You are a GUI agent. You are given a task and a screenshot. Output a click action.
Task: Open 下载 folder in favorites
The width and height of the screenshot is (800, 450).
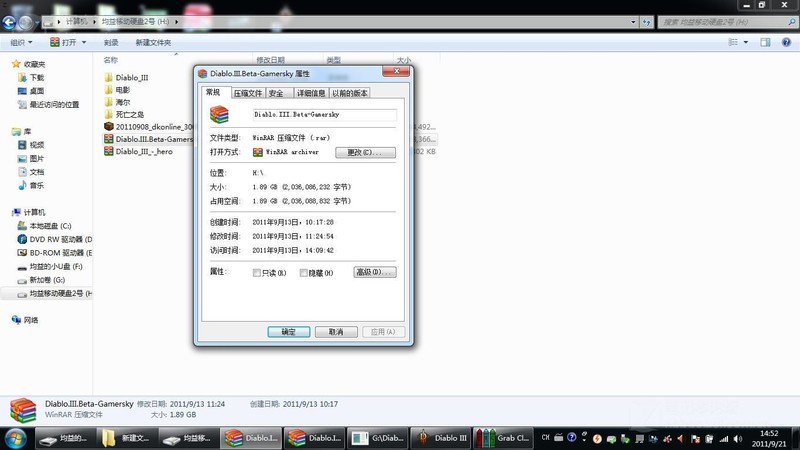[x=36, y=78]
